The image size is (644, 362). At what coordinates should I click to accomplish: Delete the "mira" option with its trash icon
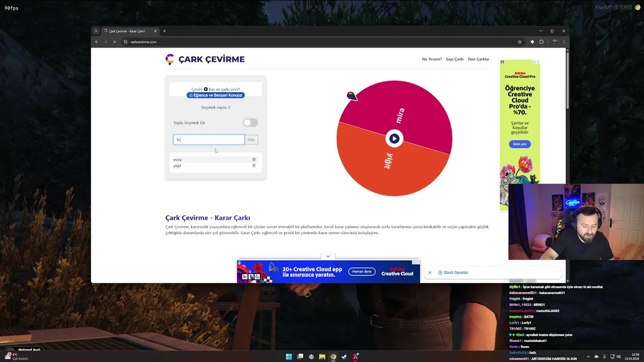254,159
